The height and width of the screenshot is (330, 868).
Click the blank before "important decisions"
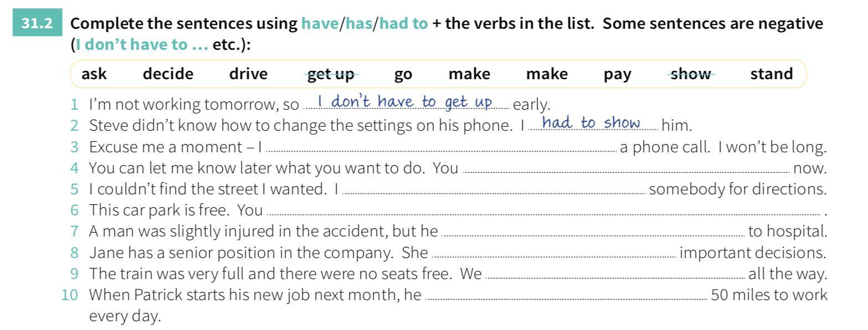(x=553, y=254)
